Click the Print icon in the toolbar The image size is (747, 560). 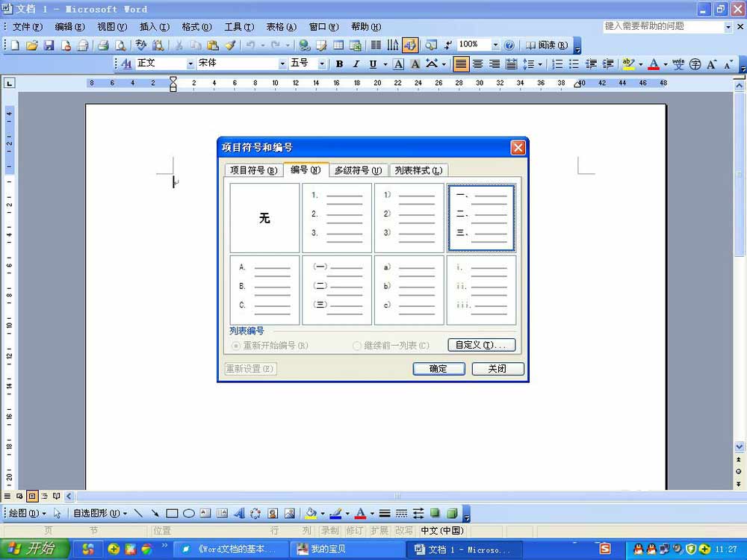[103, 46]
